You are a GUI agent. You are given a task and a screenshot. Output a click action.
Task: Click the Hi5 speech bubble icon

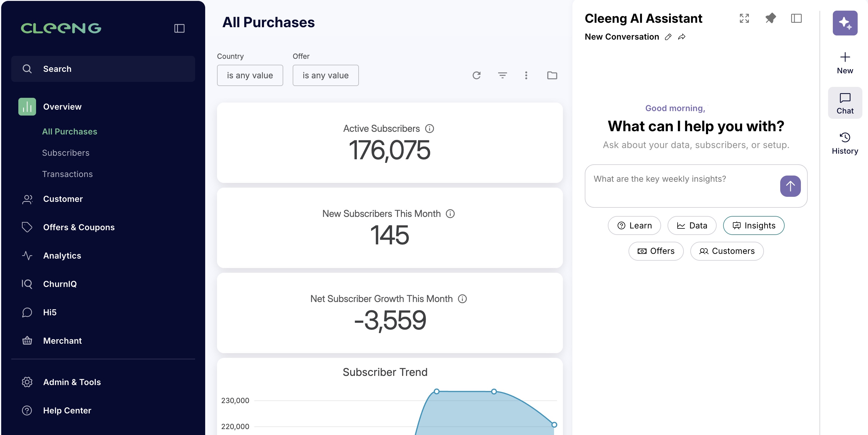point(27,312)
